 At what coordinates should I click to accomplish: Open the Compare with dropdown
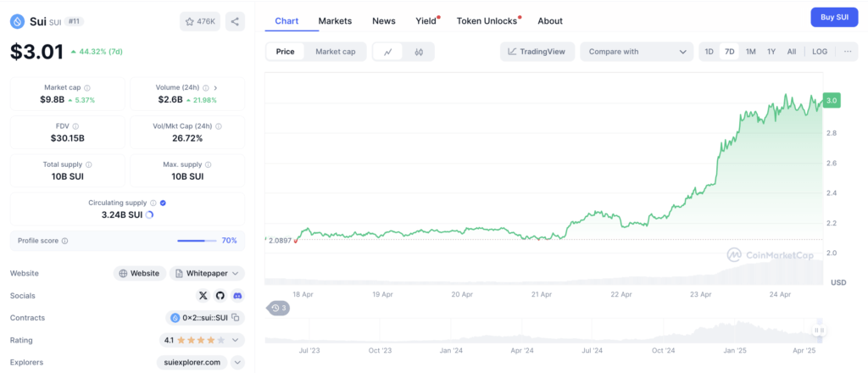(x=637, y=52)
